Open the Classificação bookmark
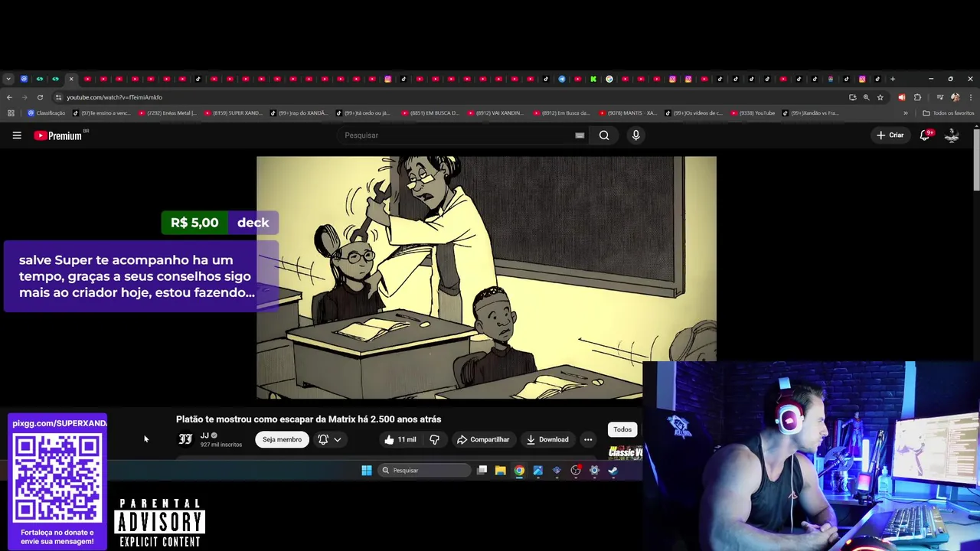This screenshot has height=551, width=980. coord(47,113)
